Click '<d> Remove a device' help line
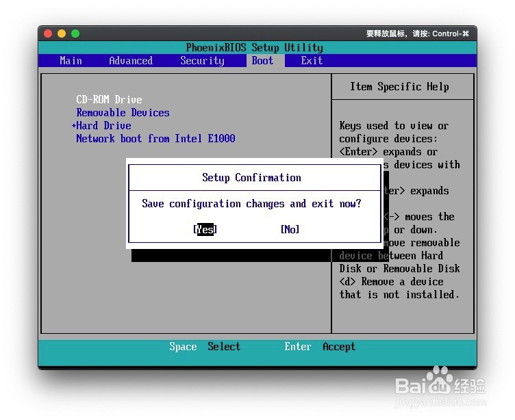The height and width of the screenshot is (420, 515). click(391, 282)
